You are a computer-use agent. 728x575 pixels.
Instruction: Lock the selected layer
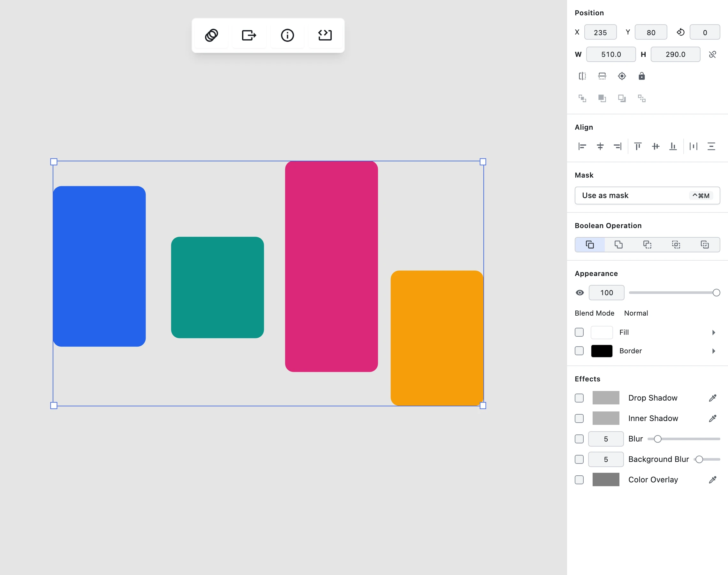click(x=641, y=76)
